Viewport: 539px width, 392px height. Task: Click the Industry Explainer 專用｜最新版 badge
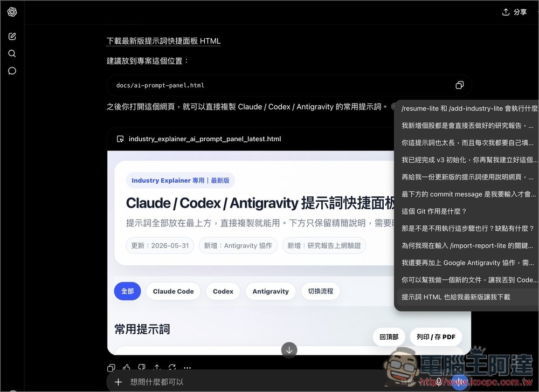pos(181,181)
